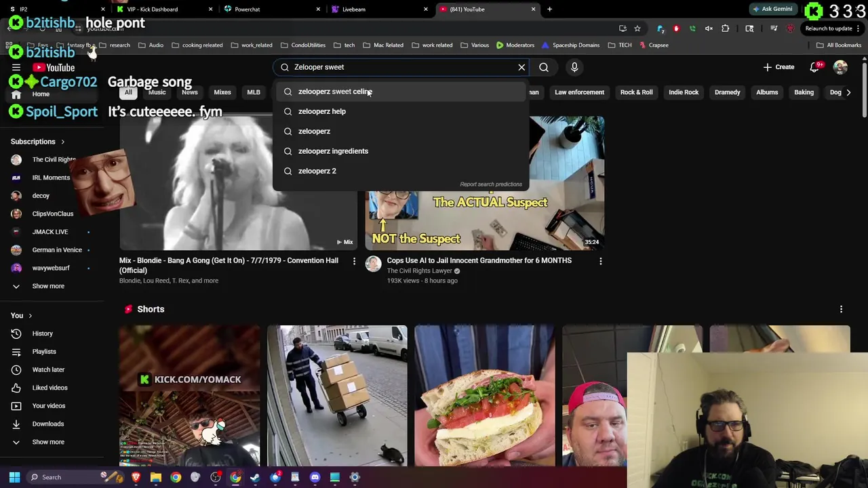Open File Explorer from taskbar

pos(156,477)
